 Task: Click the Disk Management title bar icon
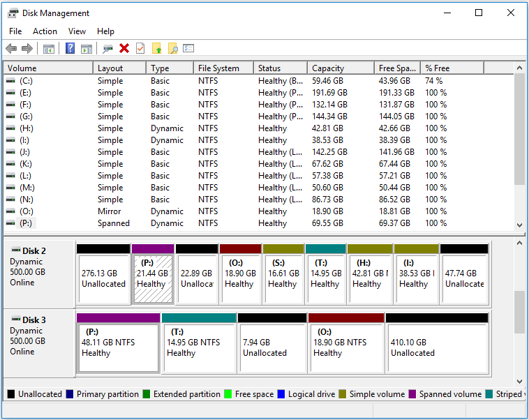13,13
